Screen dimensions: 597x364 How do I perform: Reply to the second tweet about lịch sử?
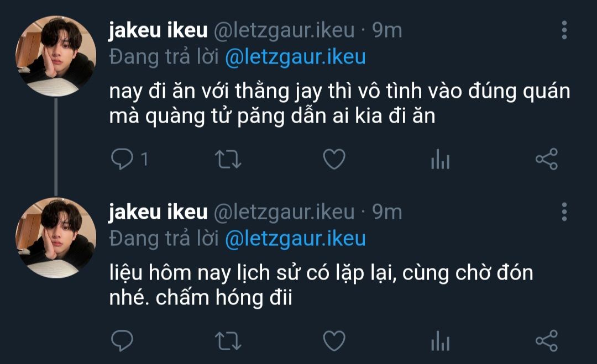(122, 340)
